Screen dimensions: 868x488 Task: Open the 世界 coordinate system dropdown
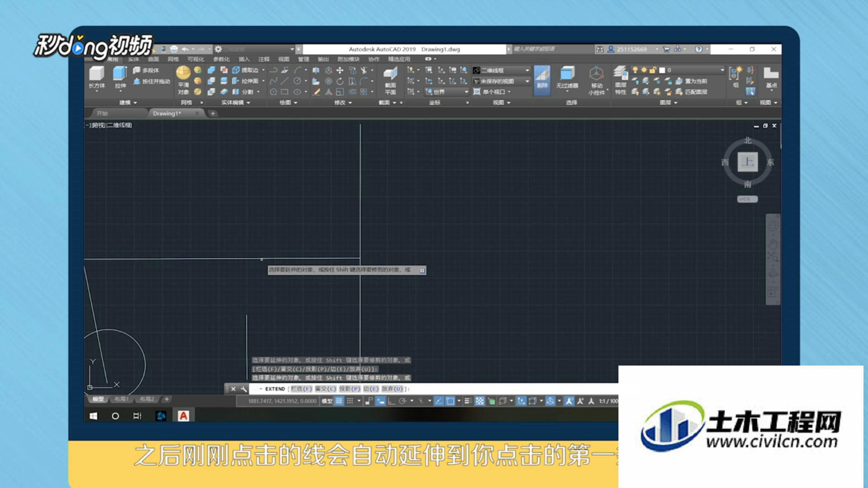click(447, 92)
